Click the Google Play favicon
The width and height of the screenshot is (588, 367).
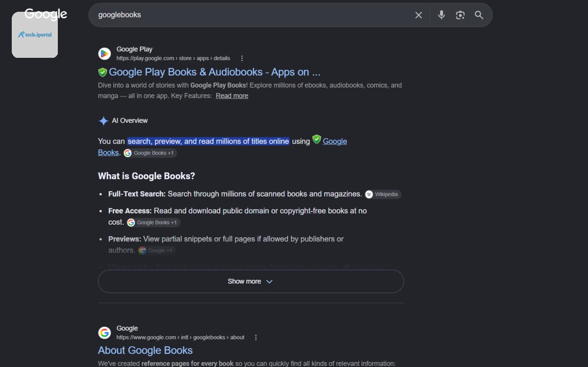point(104,53)
